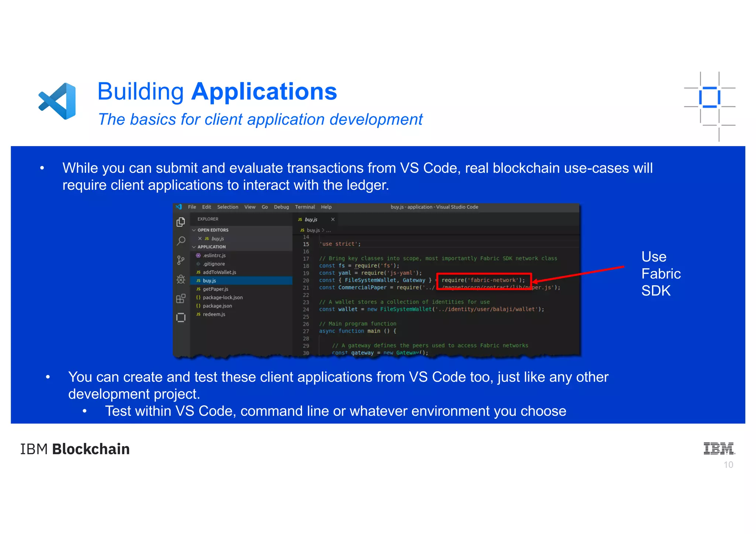Open addToWallet.js in the explorer

pos(241,272)
